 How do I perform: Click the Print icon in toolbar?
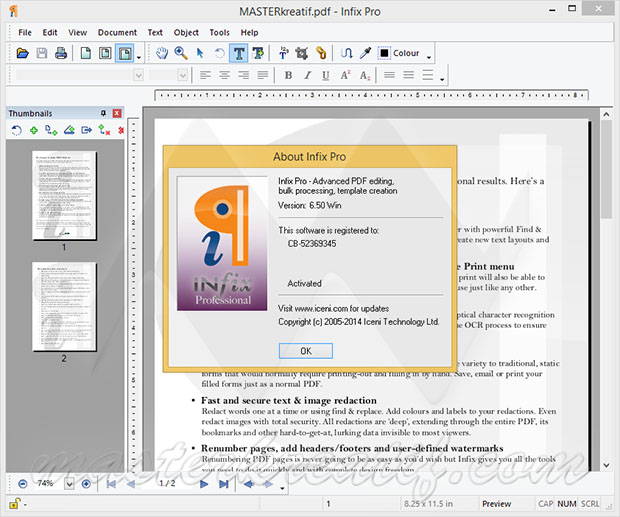tap(61, 53)
